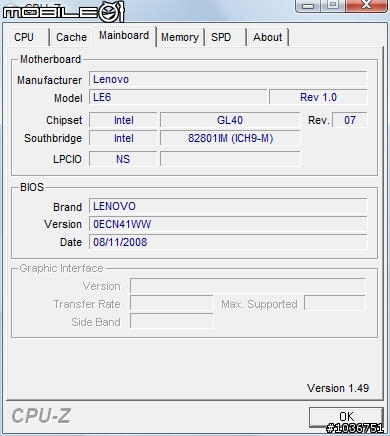
Task: Select the Mainboard tab
Action: click(124, 36)
